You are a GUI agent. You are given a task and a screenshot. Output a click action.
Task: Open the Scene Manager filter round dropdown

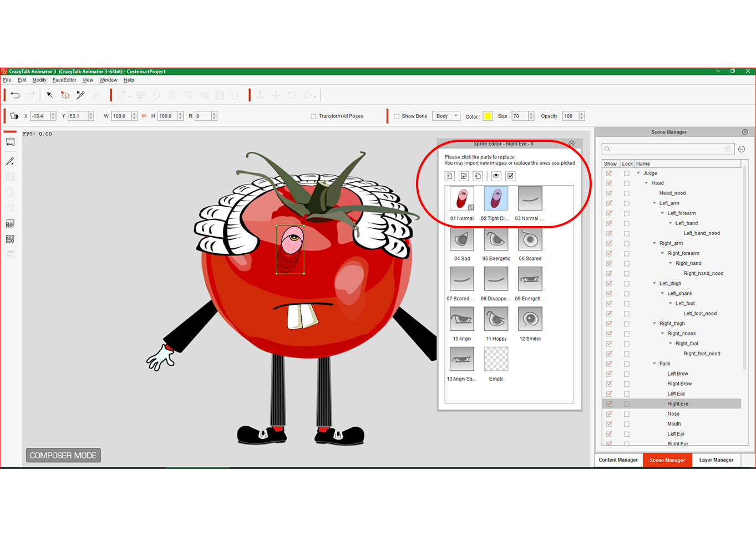point(742,149)
